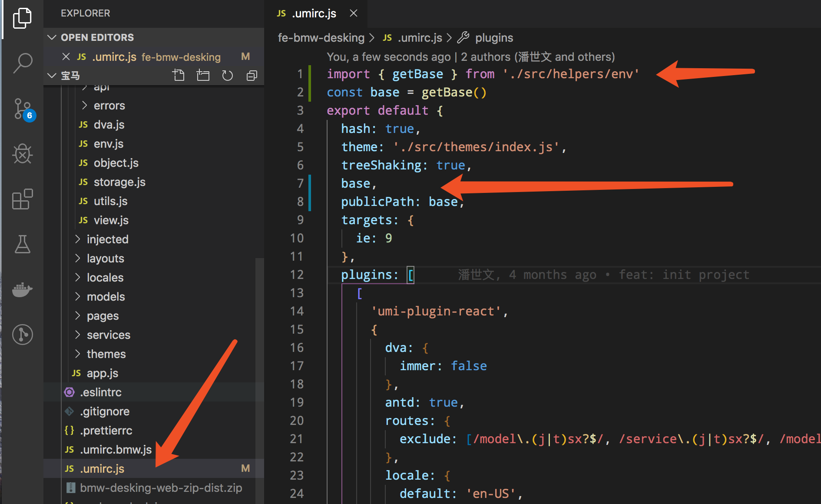Create a new file in 宝马 folder

[178, 76]
